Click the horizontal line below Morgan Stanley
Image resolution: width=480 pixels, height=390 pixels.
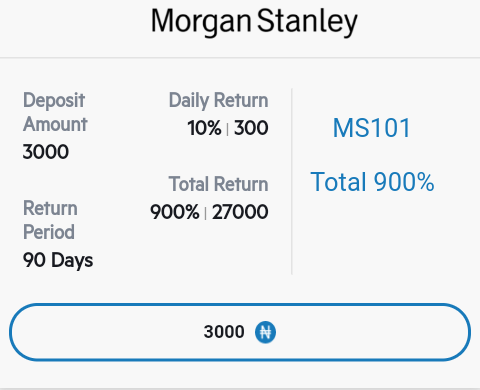click(x=240, y=58)
